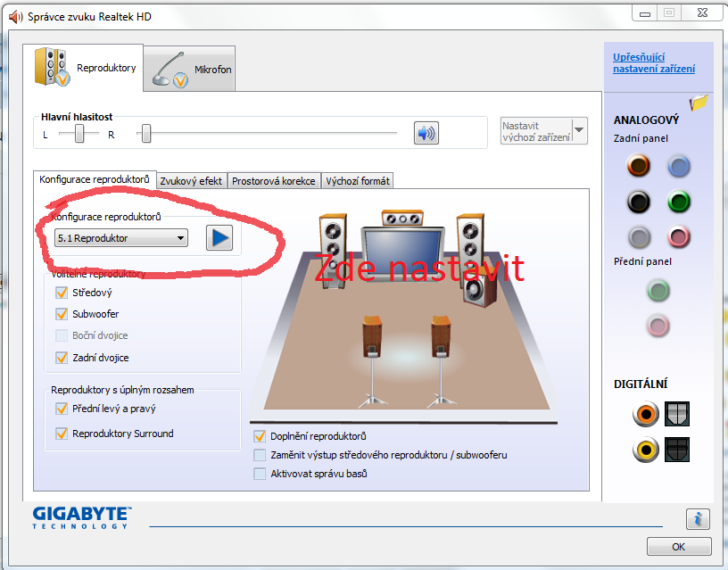This screenshot has height=570, width=728.
Task: Open Upřesňující nastavení zařízení link
Action: pos(654,63)
